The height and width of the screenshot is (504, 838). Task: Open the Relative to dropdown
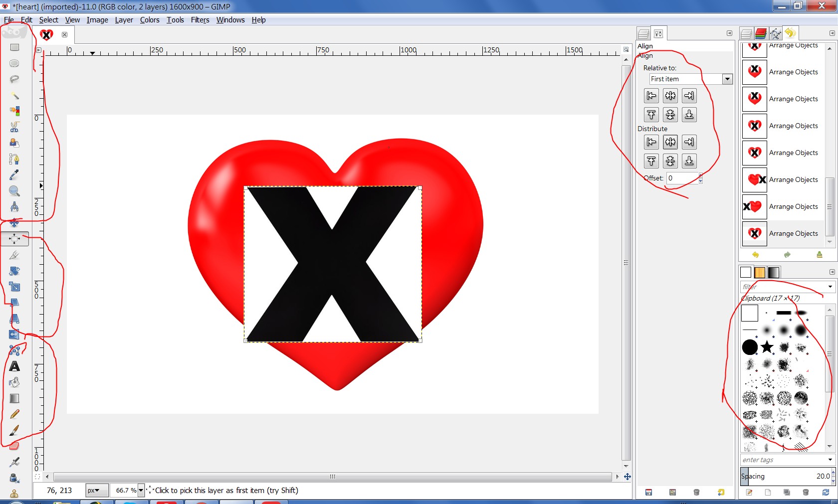click(691, 79)
